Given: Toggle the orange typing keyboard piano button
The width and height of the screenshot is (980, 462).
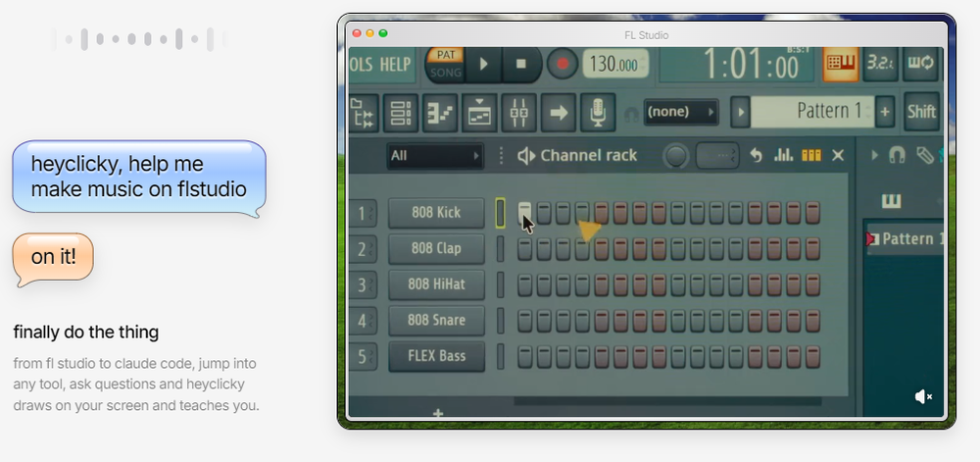Looking at the screenshot, I should click(x=841, y=63).
